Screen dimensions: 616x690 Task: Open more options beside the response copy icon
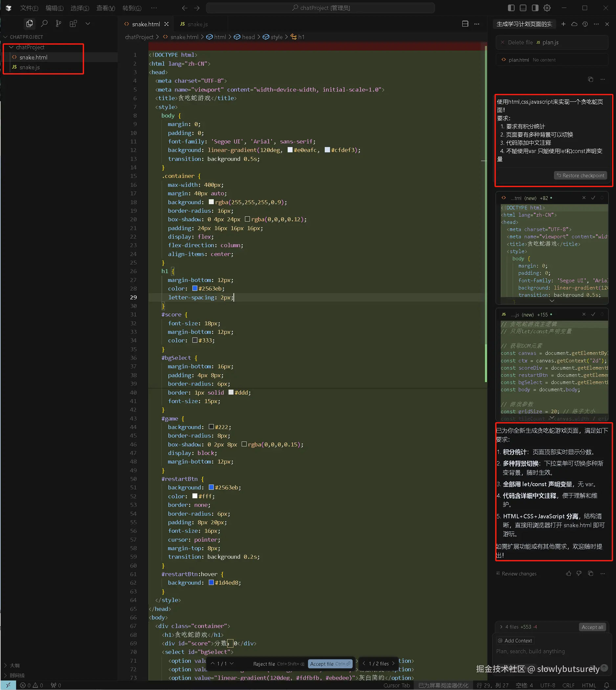click(603, 573)
